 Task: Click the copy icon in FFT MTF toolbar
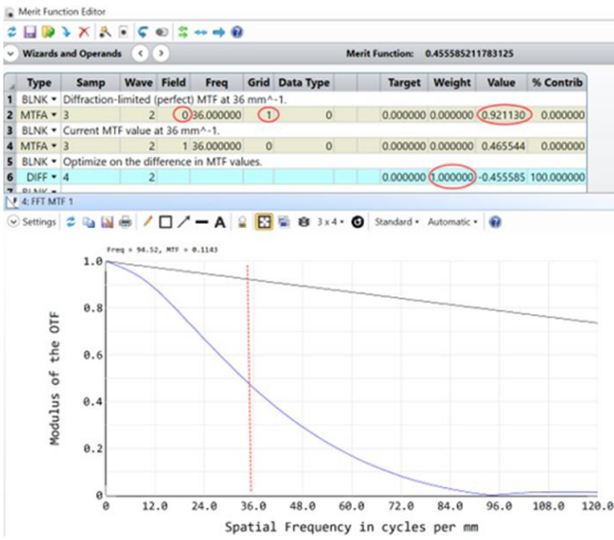91,221
